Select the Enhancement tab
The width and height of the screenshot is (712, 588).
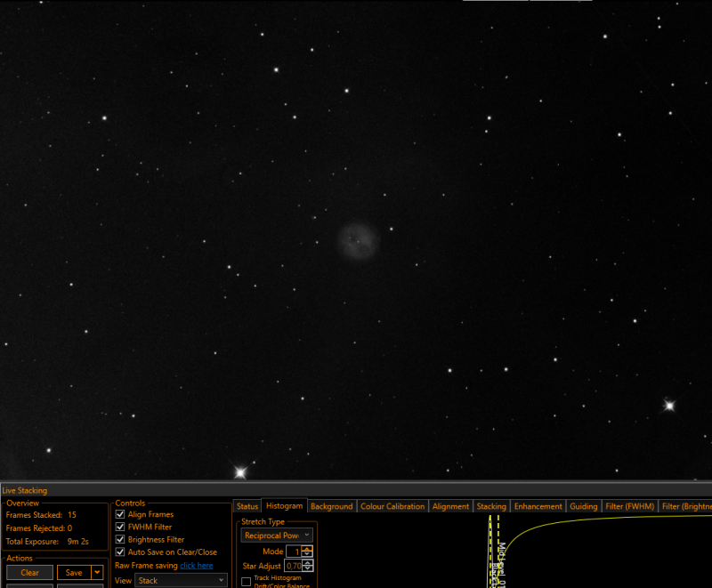click(538, 506)
